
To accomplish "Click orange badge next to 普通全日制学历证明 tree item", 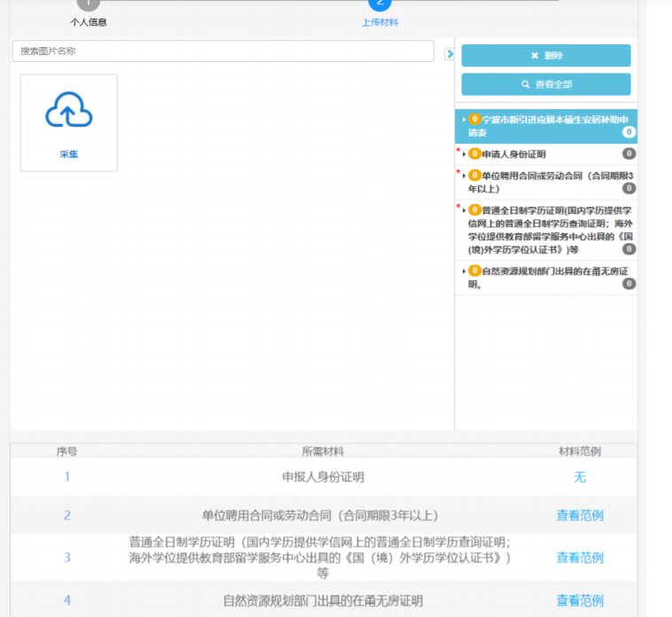I will 474,210.
